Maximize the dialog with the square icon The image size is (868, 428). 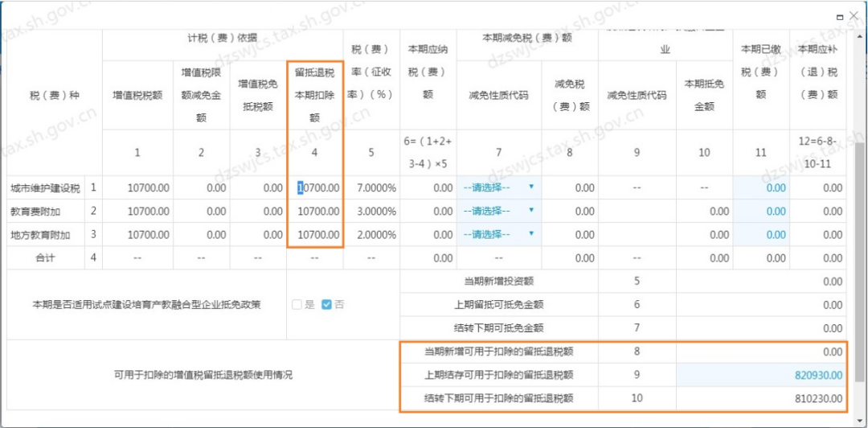pos(840,17)
